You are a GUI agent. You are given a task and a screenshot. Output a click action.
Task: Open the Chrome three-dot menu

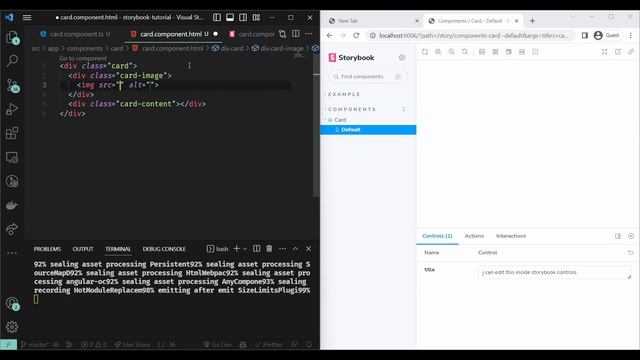[x=631, y=36]
